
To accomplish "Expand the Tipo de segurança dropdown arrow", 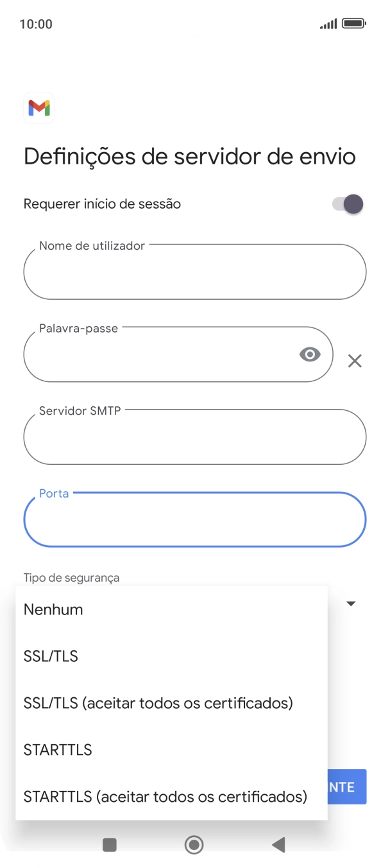I will (350, 603).
